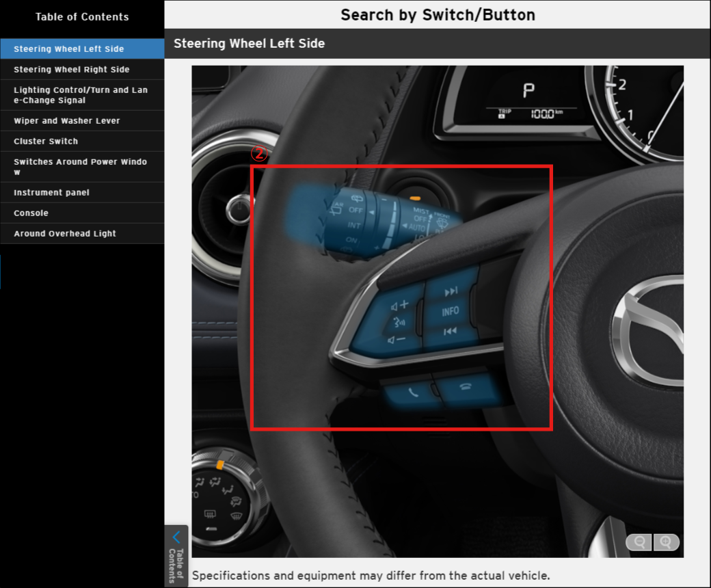Click the zoom out magnifier button
The height and width of the screenshot is (588, 711).
640,542
